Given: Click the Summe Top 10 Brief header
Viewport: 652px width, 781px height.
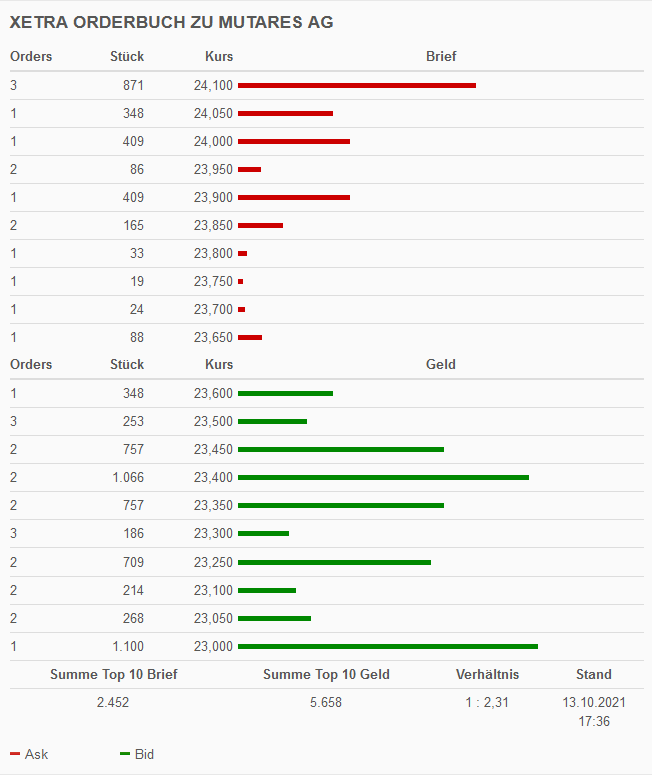Looking at the screenshot, I should click(x=113, y=675).
